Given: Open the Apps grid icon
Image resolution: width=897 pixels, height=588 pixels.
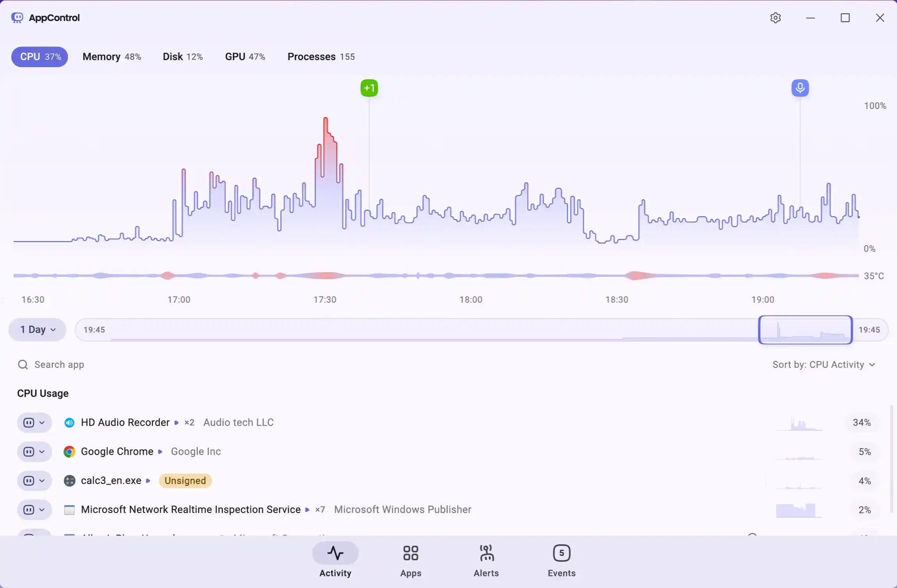Looking at the screenshot, I should [411, 553].
